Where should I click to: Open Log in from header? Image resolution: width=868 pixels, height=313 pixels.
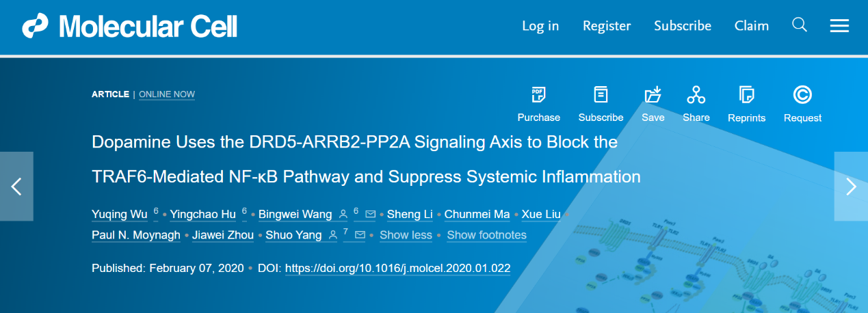(x=540, y=26)
